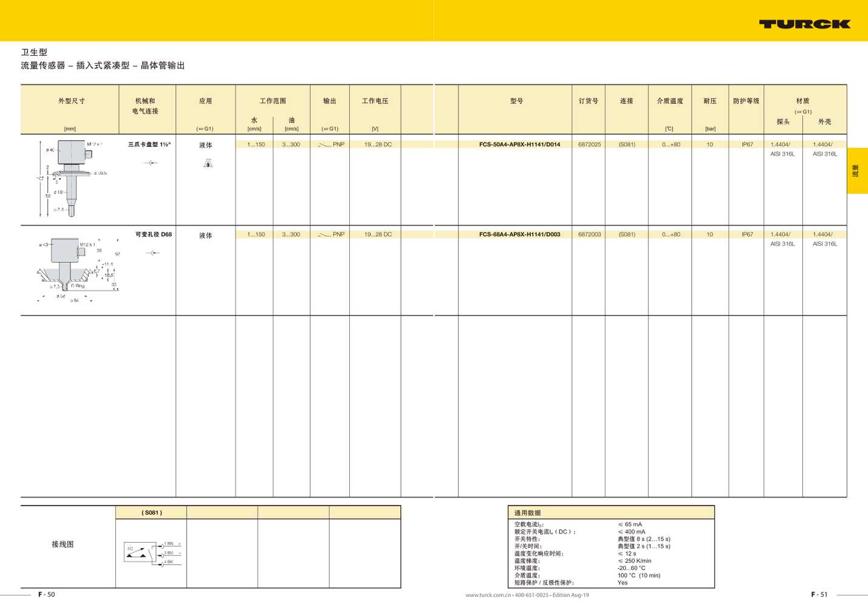Select model FCS-50A4-AP8X-H1141/D014
Viewport: 868px width, 613px height.
[x=519, y=144]
